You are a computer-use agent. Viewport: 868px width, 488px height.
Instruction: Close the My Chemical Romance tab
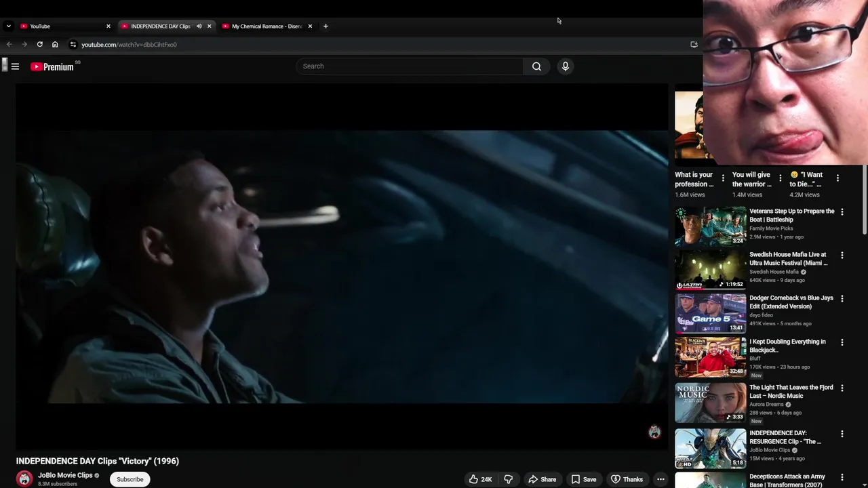(x=310, y=26)
